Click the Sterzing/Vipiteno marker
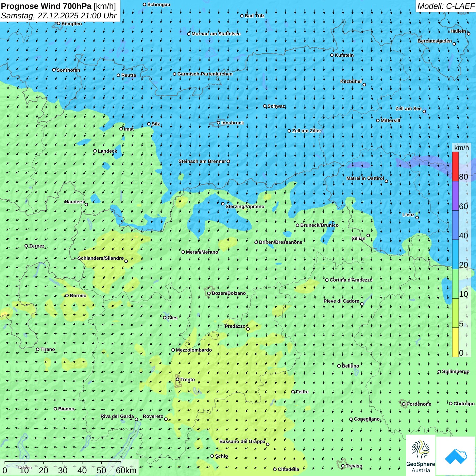Image resolution: width=476 pixels, height=476 pixels. 223,204
